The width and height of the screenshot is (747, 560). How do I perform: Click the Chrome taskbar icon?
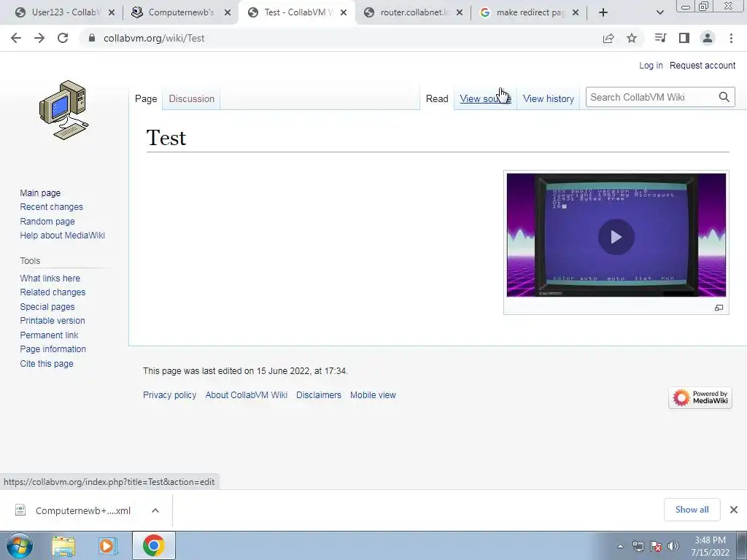click(x=153, y=545)
